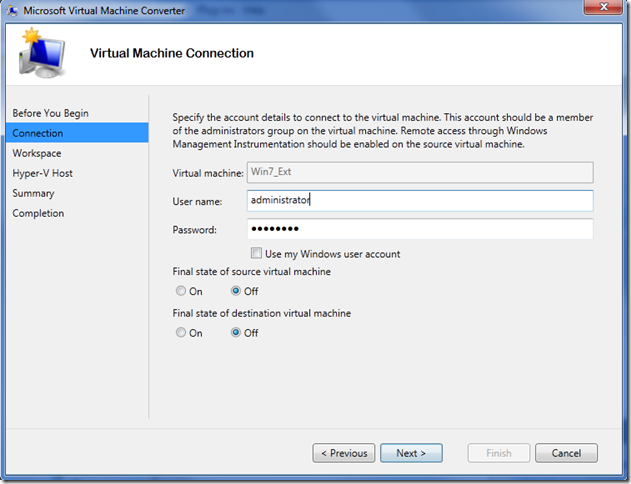The image size is (631, 484).
Task: Click the Virtual machine label
Action: 208,173
